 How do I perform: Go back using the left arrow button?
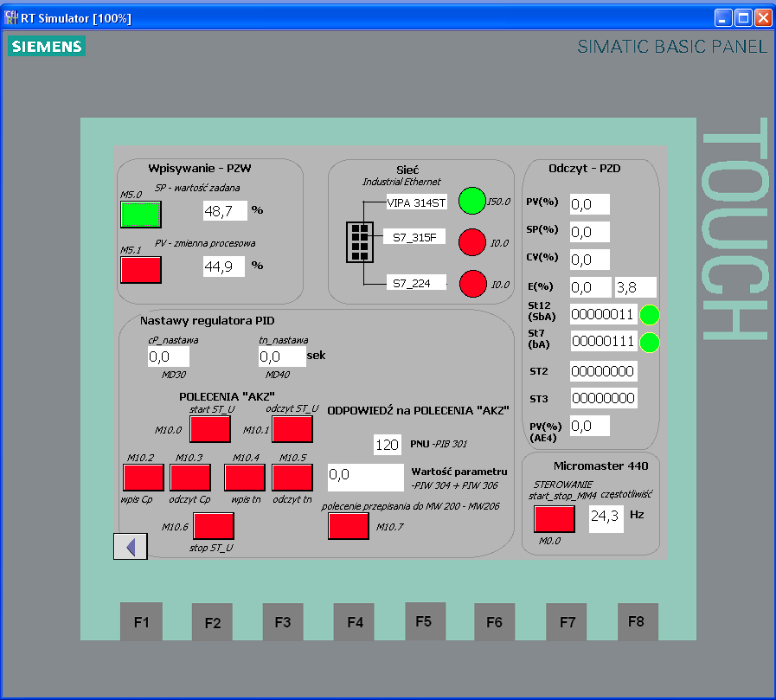coord(130,547)
